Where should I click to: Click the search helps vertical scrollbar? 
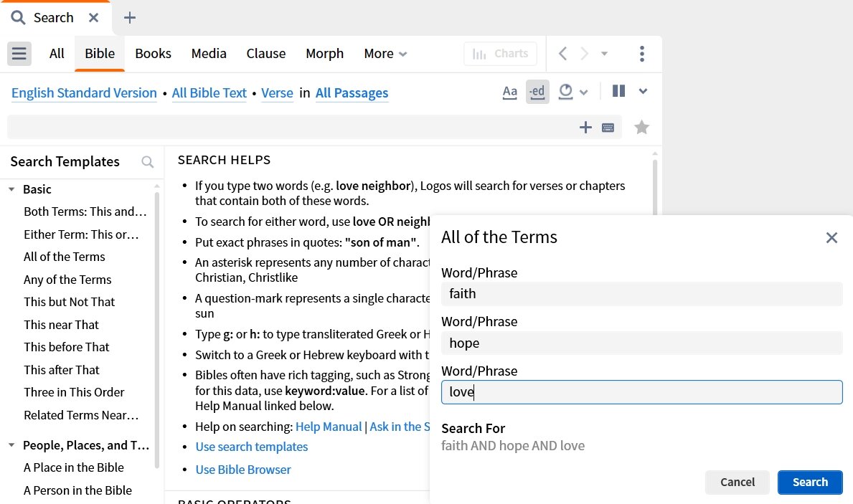click(x=655, y=188)
